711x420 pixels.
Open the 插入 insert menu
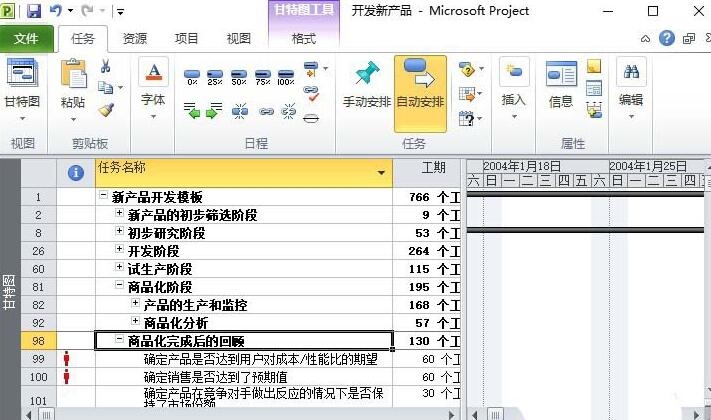[514, 88]
